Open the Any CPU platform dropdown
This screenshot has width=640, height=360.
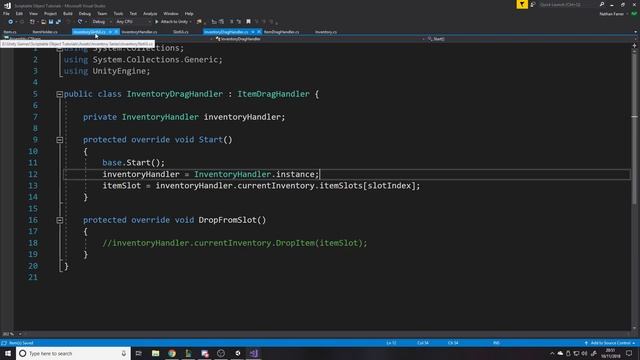point(133,22)
